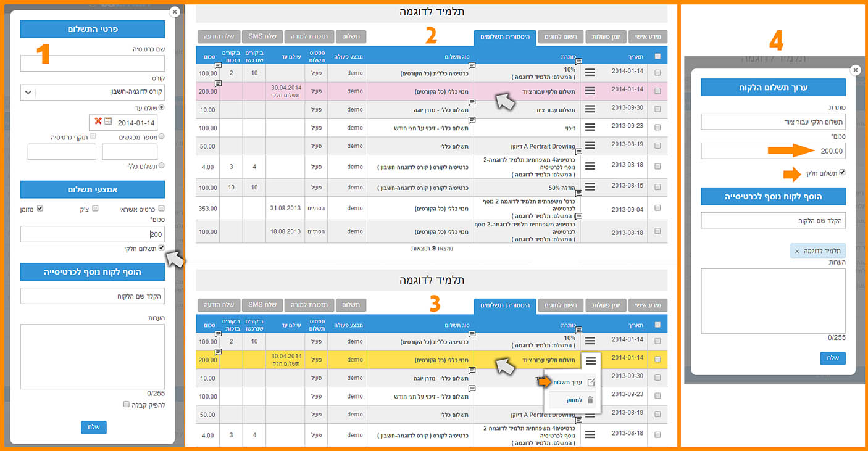This screenshot has height=451, width=868.
Task: Check the להפיק קבלה receipt checkbox
Action: [126, 405]
